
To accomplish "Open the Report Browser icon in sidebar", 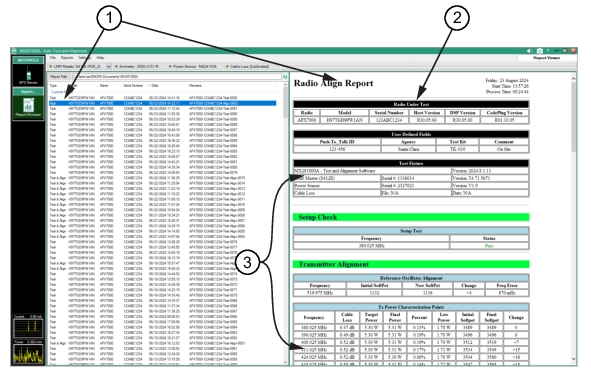I will pos(28,107).
